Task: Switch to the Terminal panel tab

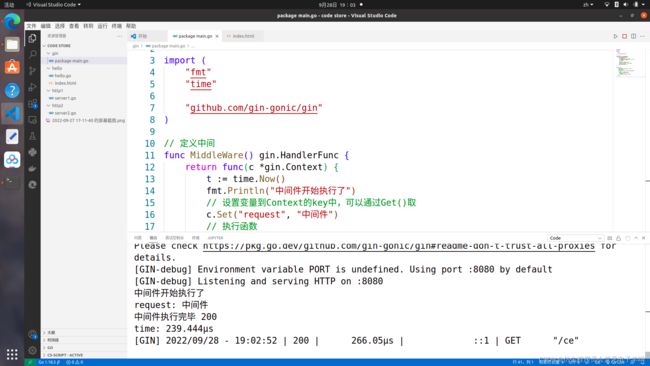Action: [196, 238]
